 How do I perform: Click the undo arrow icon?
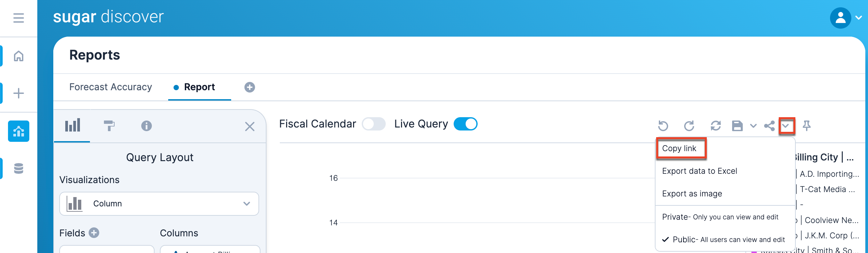pyautogui.click(x=663, y=126)
